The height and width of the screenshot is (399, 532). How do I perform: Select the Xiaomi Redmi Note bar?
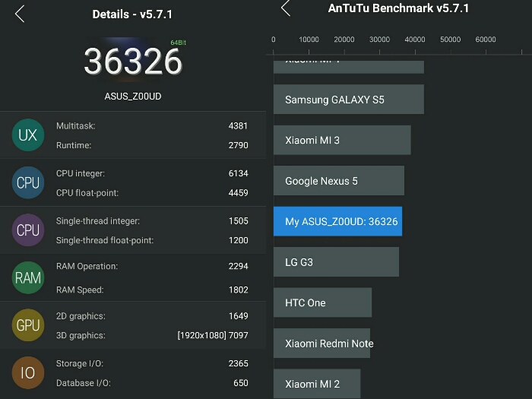pyautogui.click(x=322, y=343)
